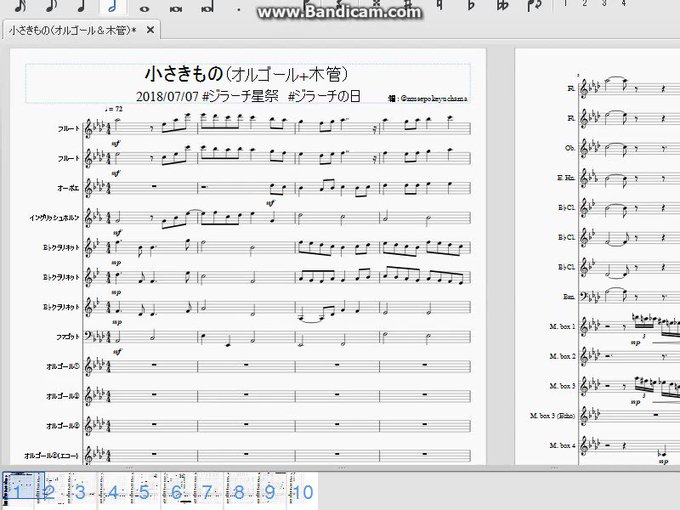The image size is (680, 510).
Task: Go to page 8 in the navigator
Action: click(x=239, y=492)
